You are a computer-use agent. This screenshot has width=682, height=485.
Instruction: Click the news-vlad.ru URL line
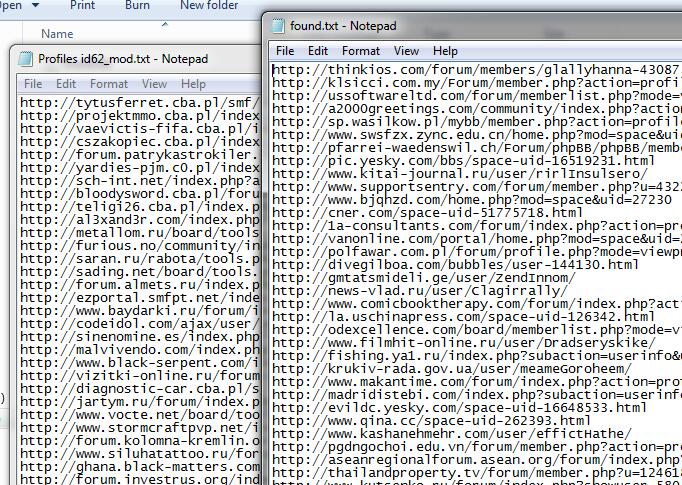tap(420, 291)
